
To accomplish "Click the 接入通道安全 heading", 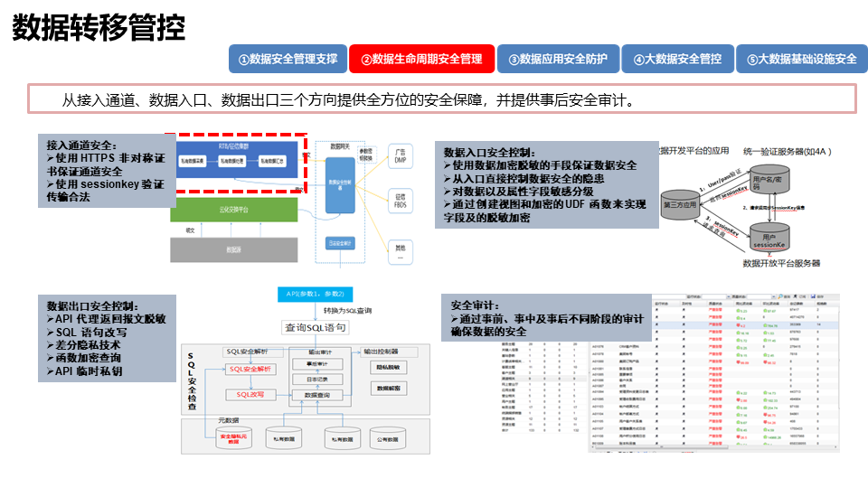I will click(81, 145).
